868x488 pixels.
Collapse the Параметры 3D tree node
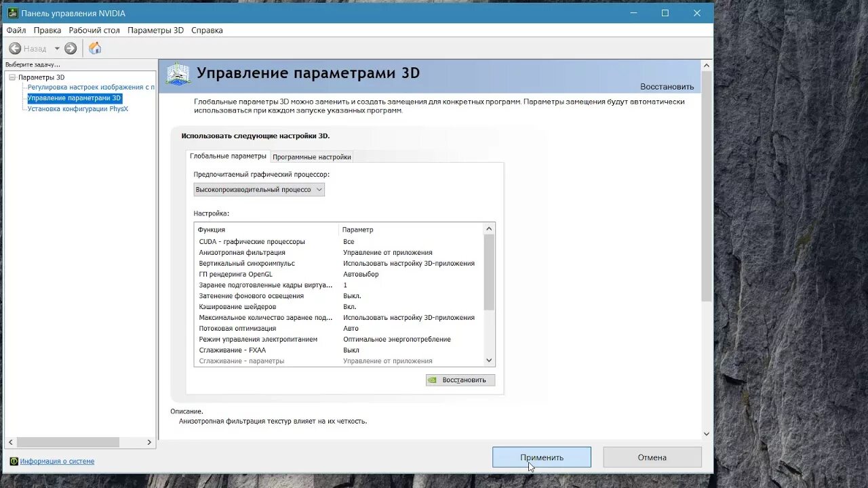(x=12, y=77)
